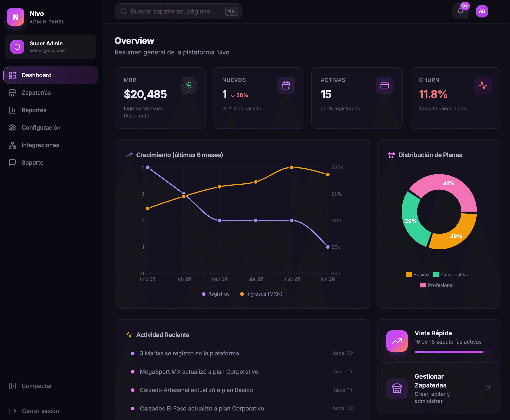Viewport: 510px width, 420px height.
Task: Click the Buscar zapaterías search field
Action: (x=178, y=11)
